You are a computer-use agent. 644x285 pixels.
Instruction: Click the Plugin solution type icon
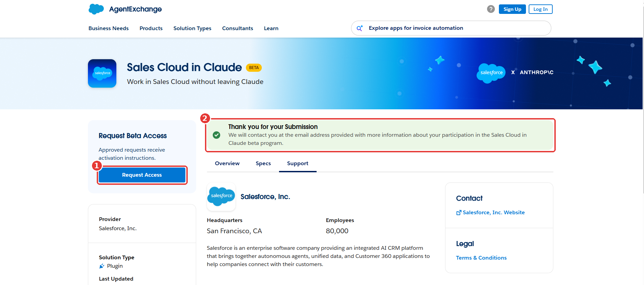102,266
